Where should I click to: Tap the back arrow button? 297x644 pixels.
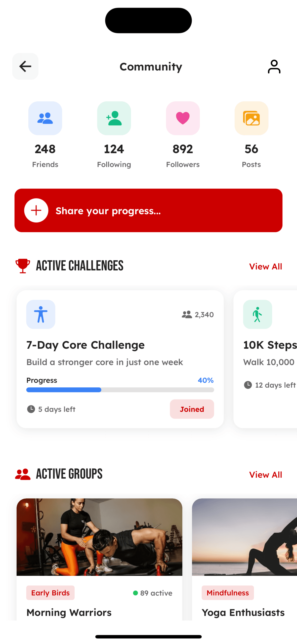(25, 66)
